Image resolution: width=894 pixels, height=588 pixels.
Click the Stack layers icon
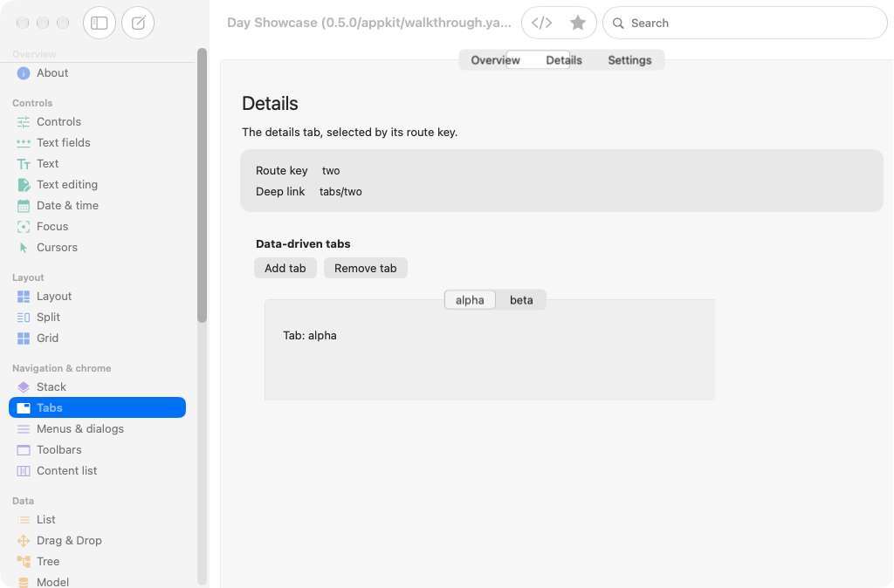point(24,387)
